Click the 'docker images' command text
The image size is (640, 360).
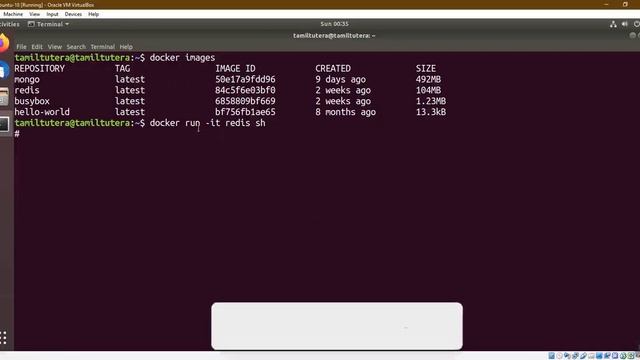[x=182, y=58]
